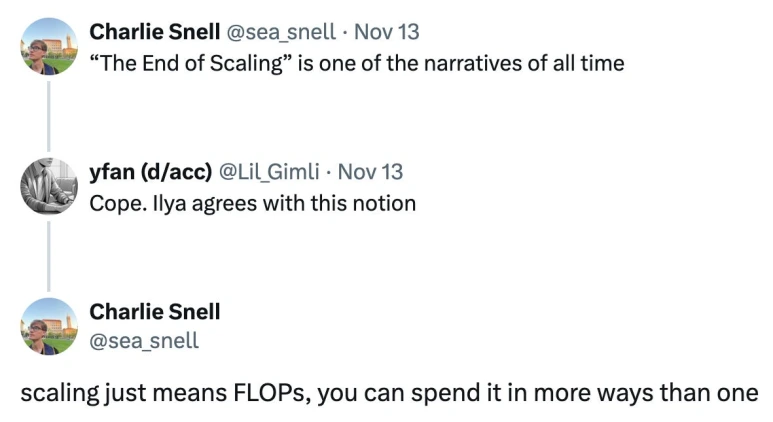Open the "Nov 13" timestamp on yfan's reply
The image size is (773, 422).
(x=370, y=172)
